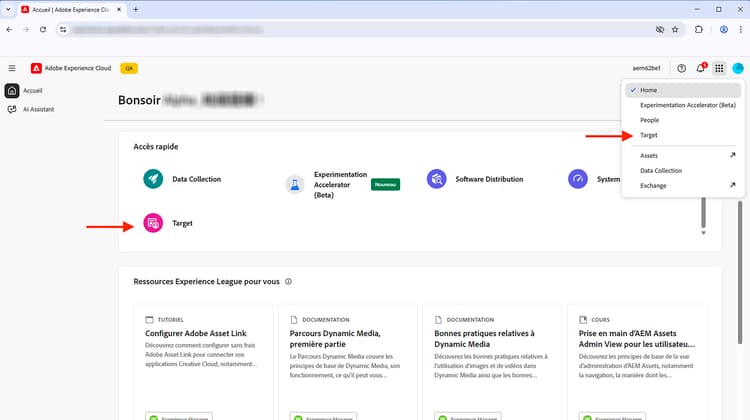The height and width of the screenshot is (420, 750).
Task: Open the Target quick access link
Action: pos(182,223)
